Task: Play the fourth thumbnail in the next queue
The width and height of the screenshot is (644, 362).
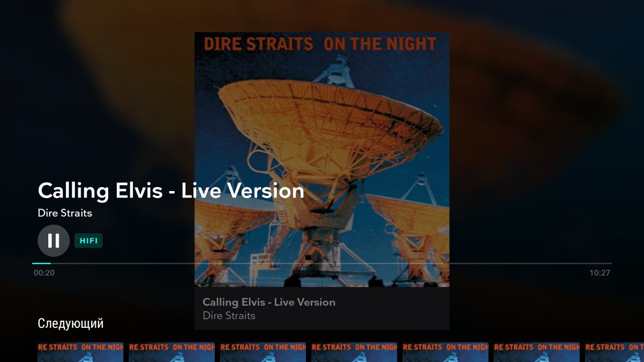Action: pyautogui.click(x=354, y=352)
